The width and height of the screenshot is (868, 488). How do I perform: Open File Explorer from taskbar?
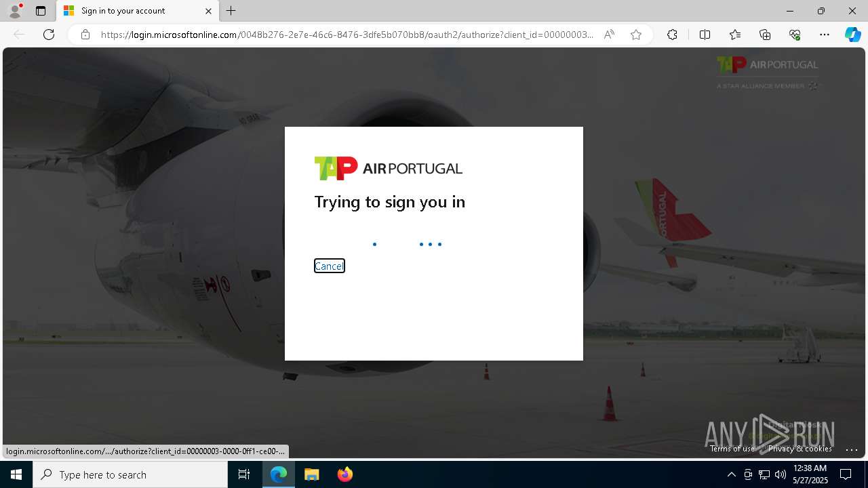tap(312, 474)
